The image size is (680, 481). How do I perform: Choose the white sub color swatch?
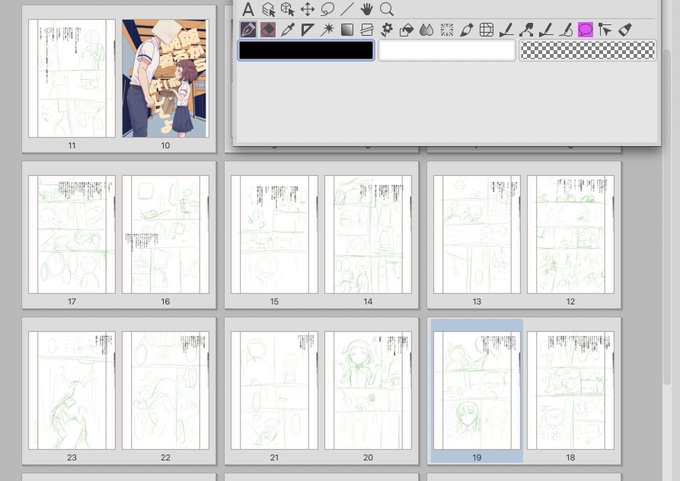(x=447, y=50)
